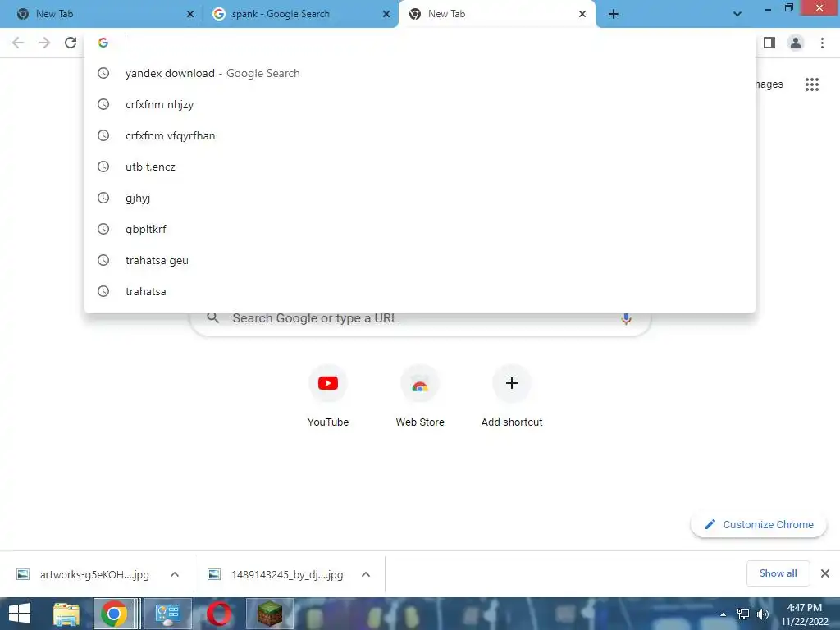Click the Show all downloads button
The height and width of the screenshot is (630, 840).
click(x=778, y=573)
